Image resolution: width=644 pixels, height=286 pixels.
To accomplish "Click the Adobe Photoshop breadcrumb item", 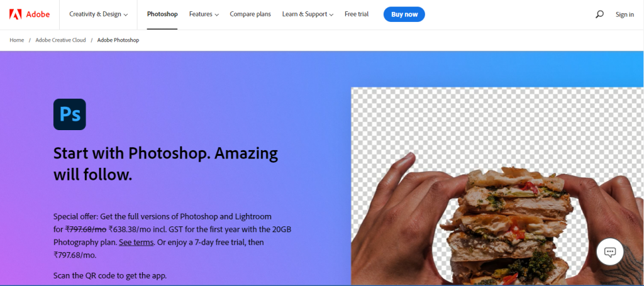I will click(118, 40).
